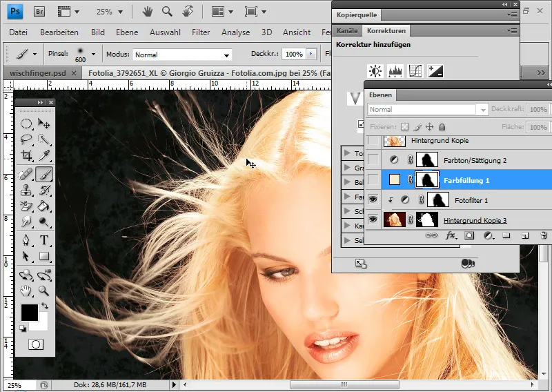Screen dimensions: 552x392
Task: Select the 3D Orbit camera tool
Action: click(x=44, y=275)
